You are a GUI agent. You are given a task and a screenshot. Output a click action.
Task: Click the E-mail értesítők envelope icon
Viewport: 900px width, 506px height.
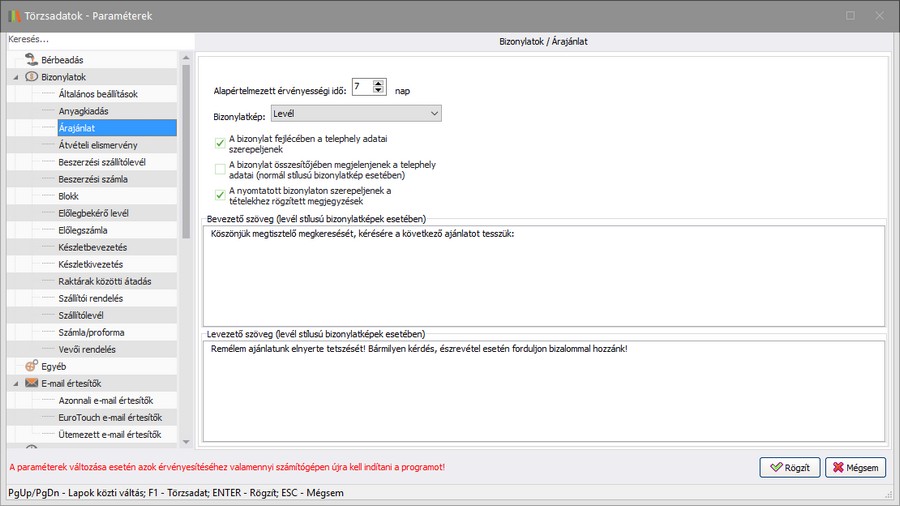tap(31, 383)
